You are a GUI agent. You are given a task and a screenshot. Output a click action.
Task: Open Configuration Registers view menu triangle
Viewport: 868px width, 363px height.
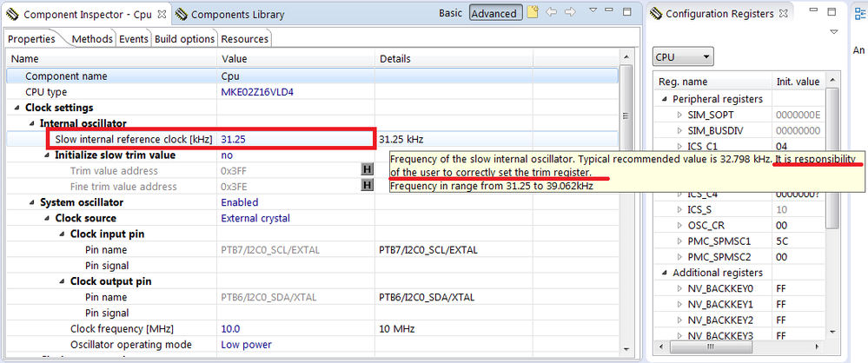tap(834, 33)
